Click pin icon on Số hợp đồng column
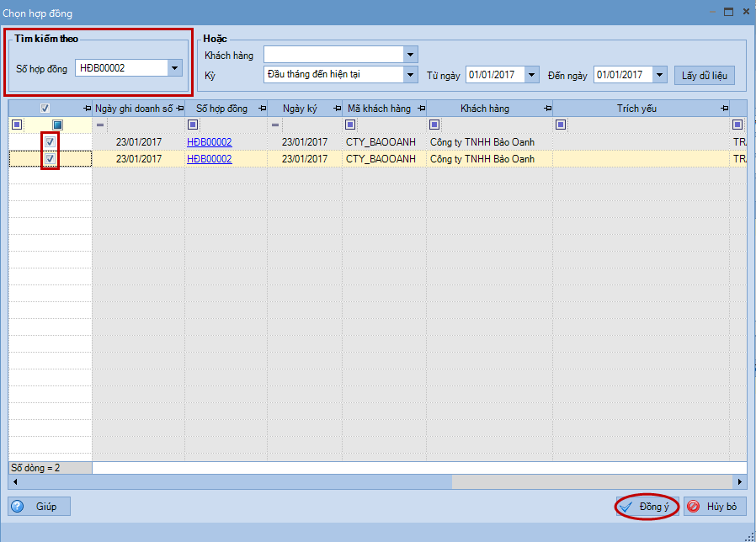The height and width of the screenshot is (542, 756). tap(263, 109)
